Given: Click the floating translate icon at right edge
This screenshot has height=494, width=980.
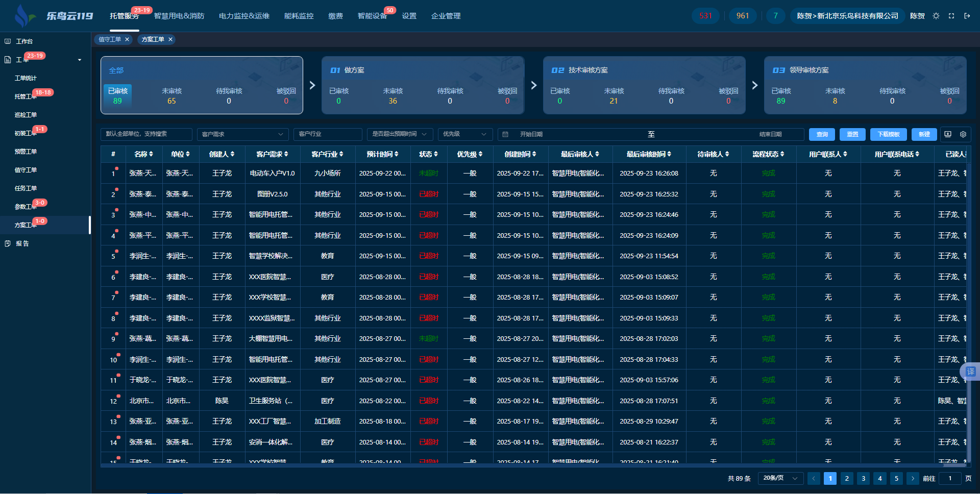Looking at the screenshot, I should [x=970, y=372].
